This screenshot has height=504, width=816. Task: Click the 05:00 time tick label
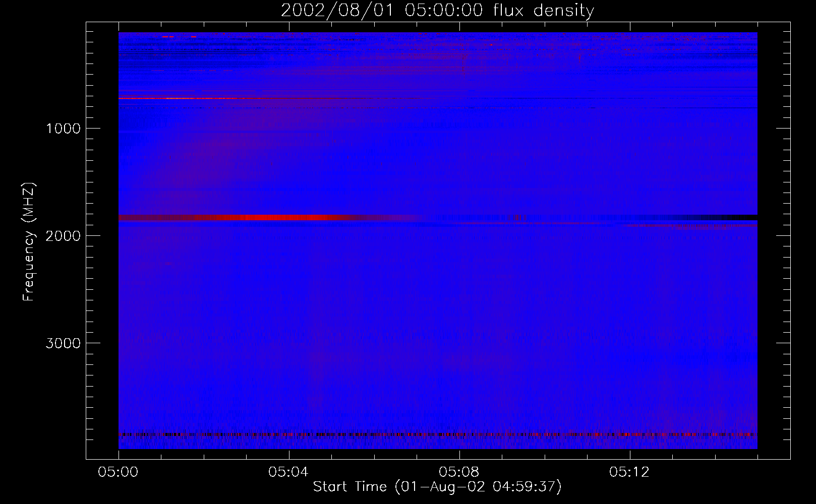click(x=119, y=472)
